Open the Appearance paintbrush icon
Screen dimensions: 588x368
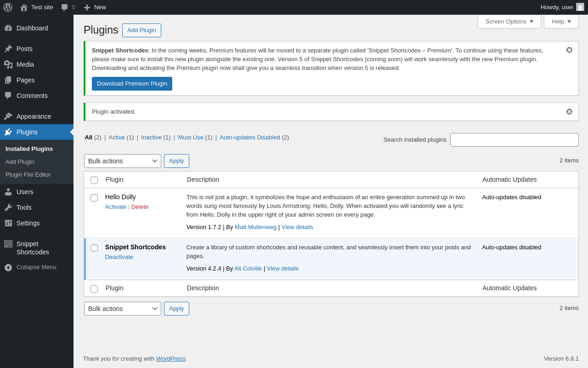8,116
